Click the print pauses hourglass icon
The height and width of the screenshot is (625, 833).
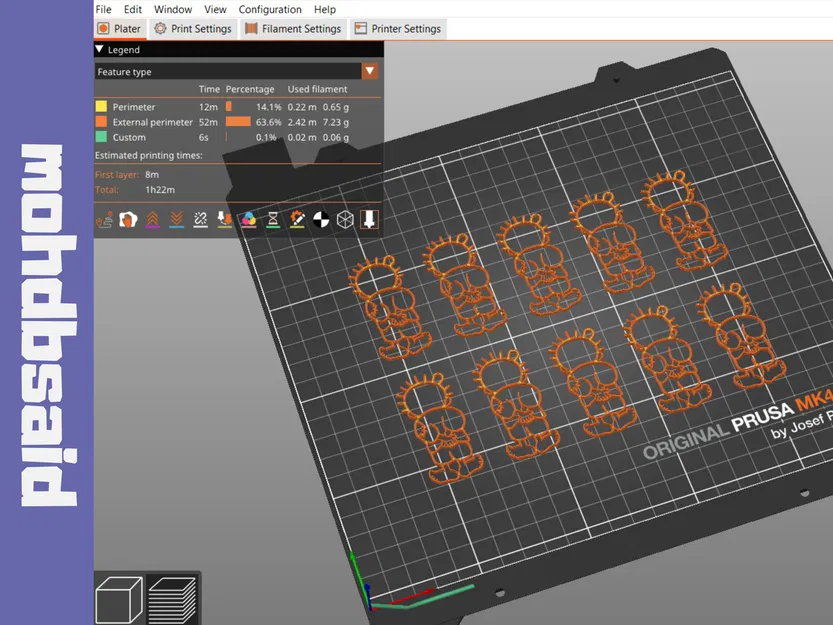273,219
